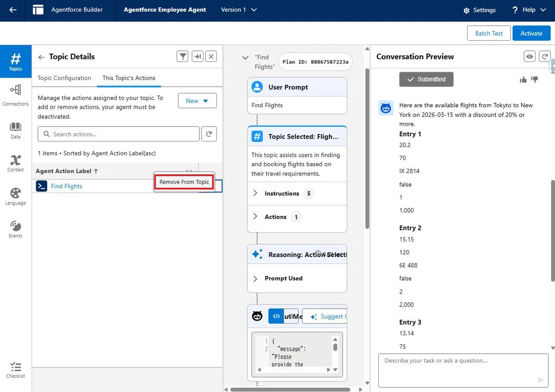Click the send message arrow
Image resolution: width=555 pixels, height=392 pixels.
[541, 380]
